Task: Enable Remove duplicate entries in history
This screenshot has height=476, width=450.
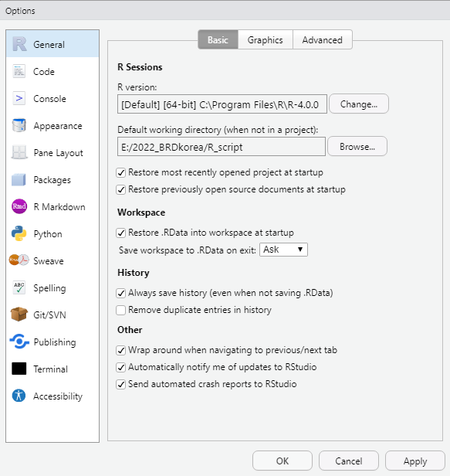Action: tap(121, 311)
